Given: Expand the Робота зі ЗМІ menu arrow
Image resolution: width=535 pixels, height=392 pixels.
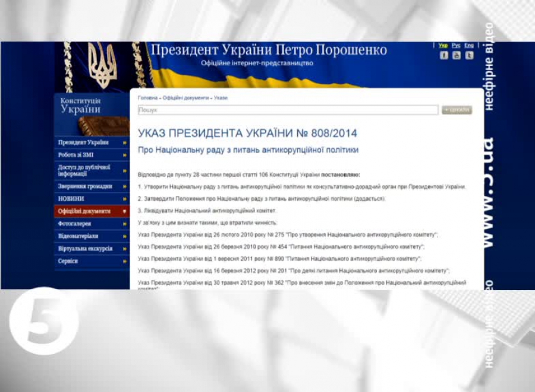Looking at the screenshot, I should tap(125, 156).
